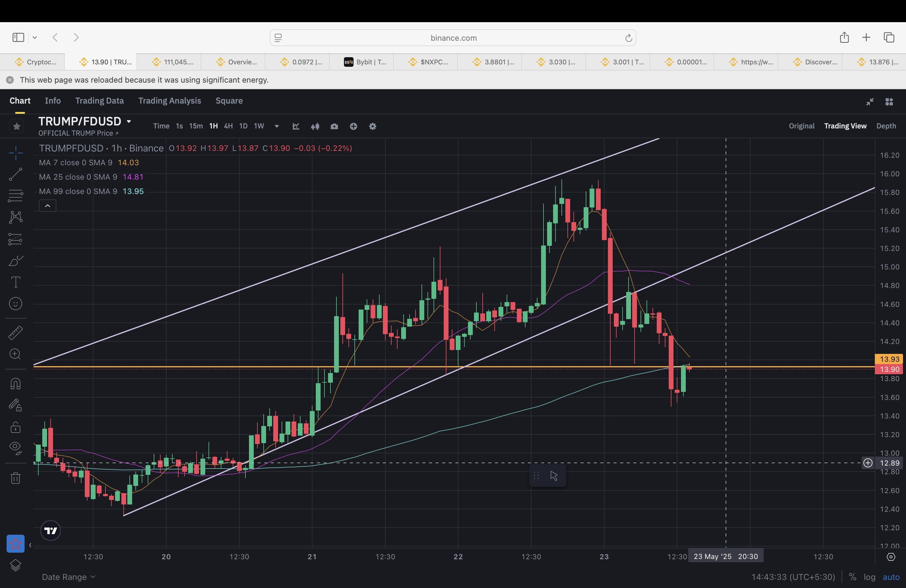Dismiss the page reloaded notification
The width and height of the screenshot is (906, 588).
click(10, 80)
